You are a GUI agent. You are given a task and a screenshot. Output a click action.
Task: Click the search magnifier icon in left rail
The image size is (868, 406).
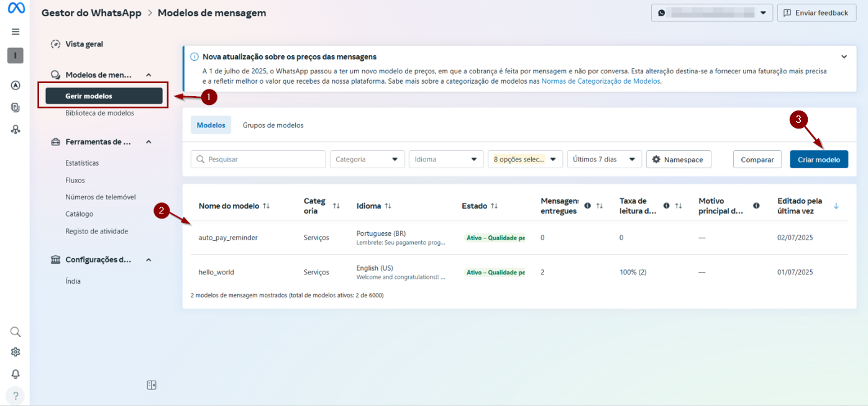16,332
